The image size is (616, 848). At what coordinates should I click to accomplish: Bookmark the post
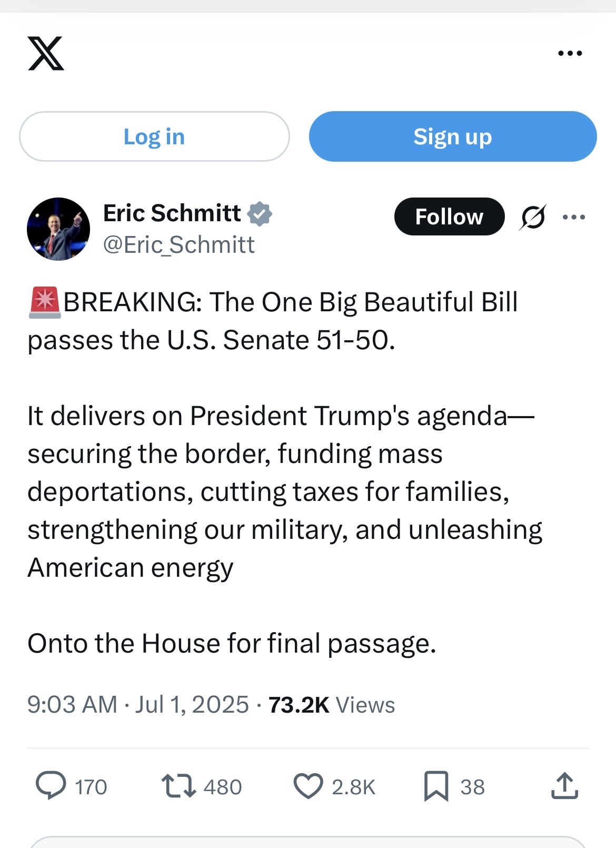[436, 786]
